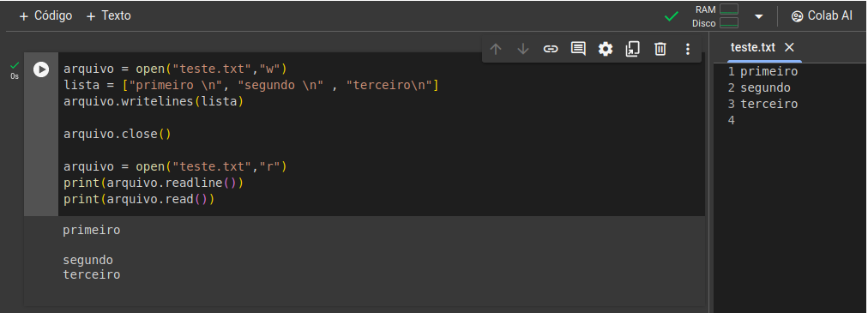Select the teste.txt tab
This screenshot has height=313, width=868.
(x=753, y=47)
